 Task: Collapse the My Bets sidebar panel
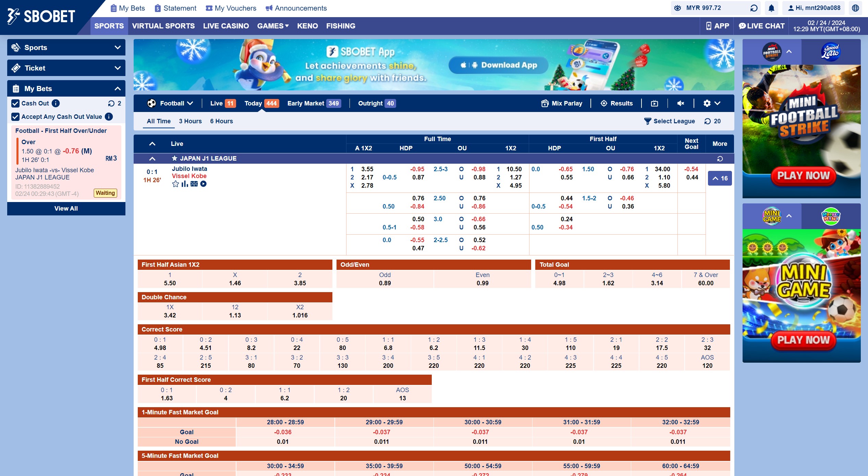coord(66,88)
